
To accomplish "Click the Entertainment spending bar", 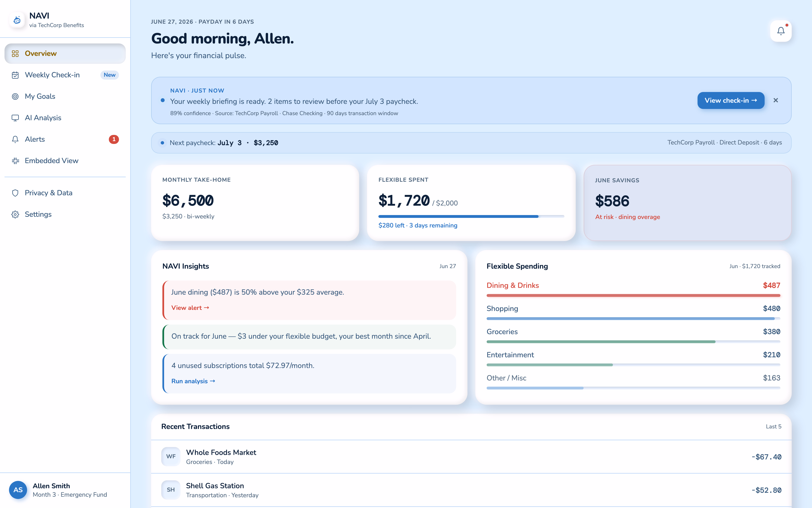I will [x=633, y=365].
